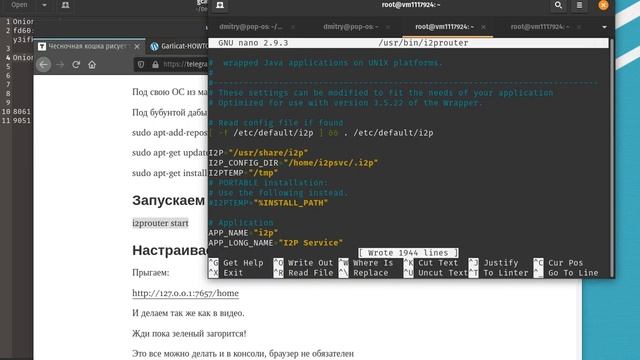
Task: Click the Жди пока зеленый загорится line
Action: click(x=189, y=333)
